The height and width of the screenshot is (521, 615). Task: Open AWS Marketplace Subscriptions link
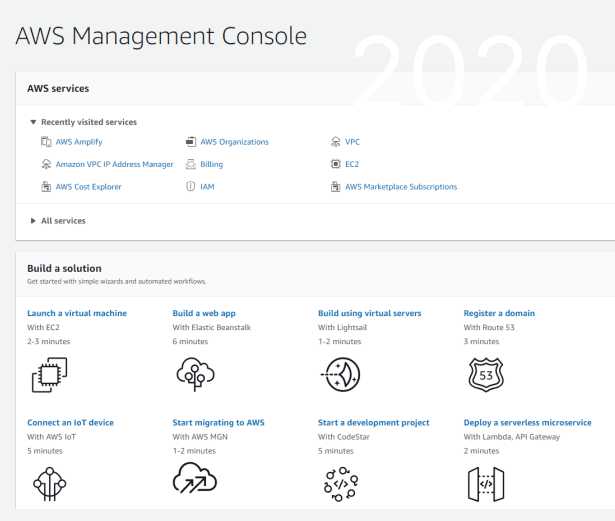pyautogui.click(x=401, y=186)
